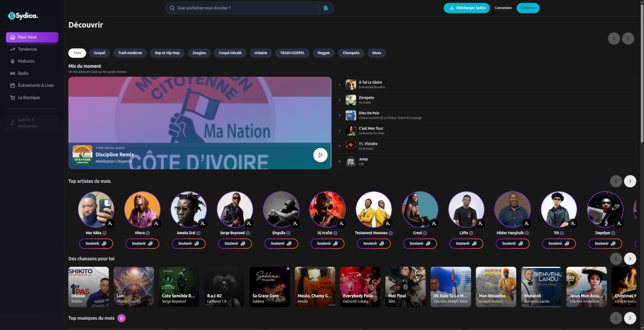The height and width of the screenshot is (330, 644).
Task: Open Genres & Ambiances
Action: [x=32, y=123]
